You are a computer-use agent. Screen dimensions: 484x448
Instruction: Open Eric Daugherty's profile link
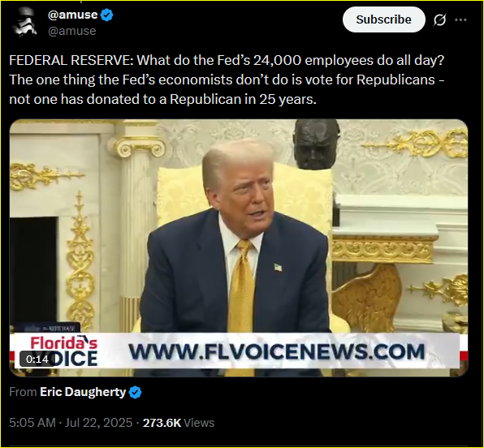click(83, 392)
